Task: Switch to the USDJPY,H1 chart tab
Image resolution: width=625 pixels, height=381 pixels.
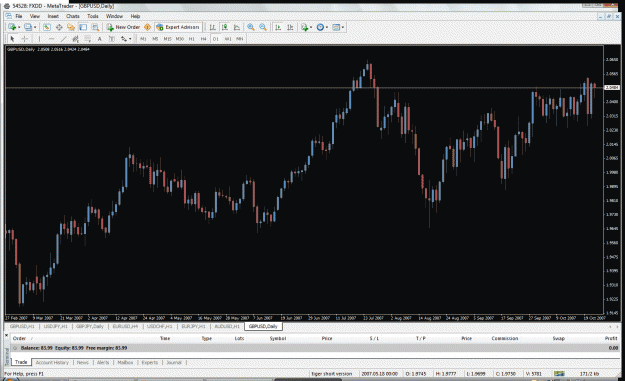Action: click(55, 326)
